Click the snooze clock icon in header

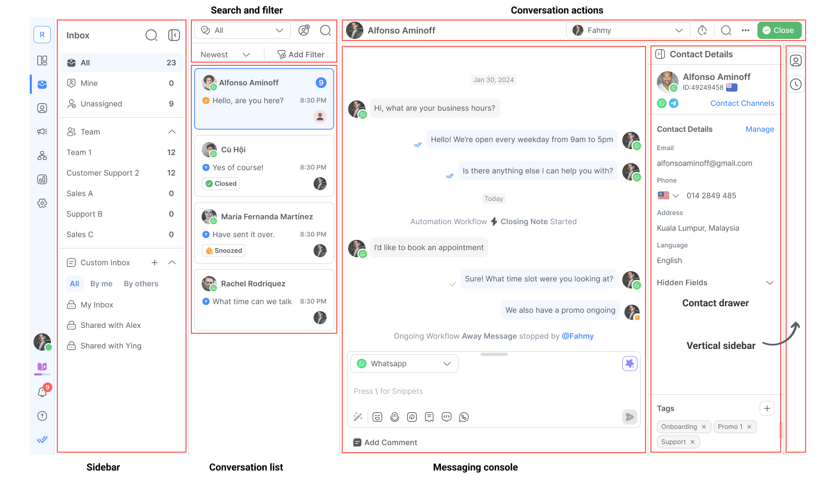point(702,30)
